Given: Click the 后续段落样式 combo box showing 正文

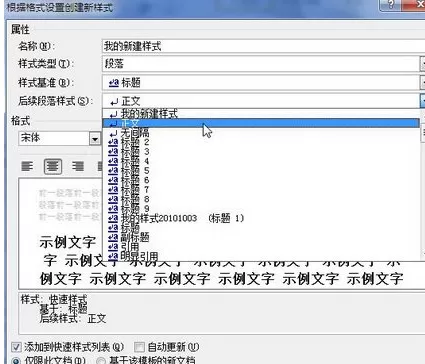Looking at the screenshot, I should click(263, 101).
